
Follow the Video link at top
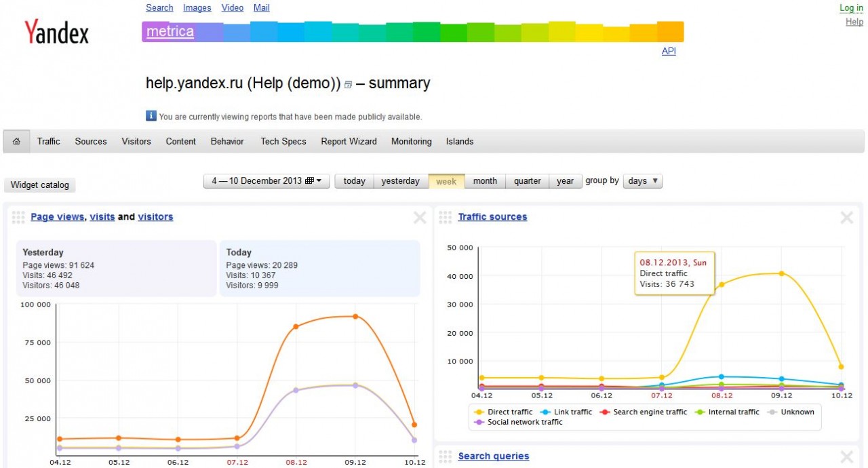click(233, 8)
